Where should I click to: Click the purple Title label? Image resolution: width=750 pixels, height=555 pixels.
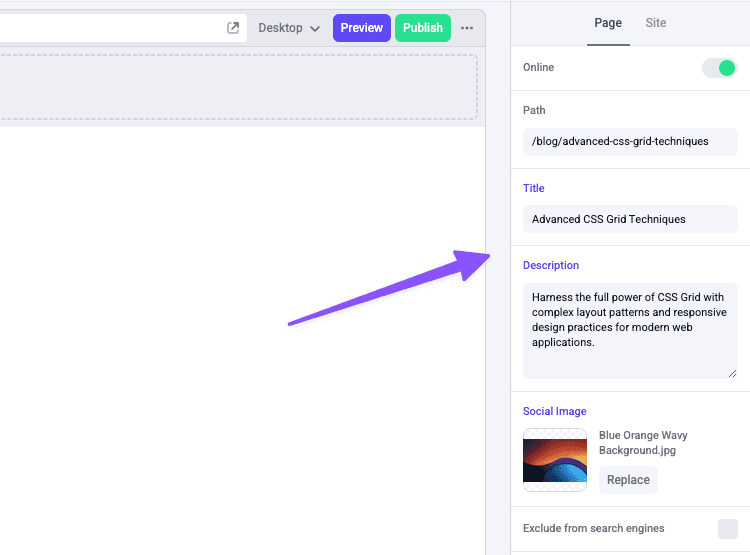coord(534,188)
